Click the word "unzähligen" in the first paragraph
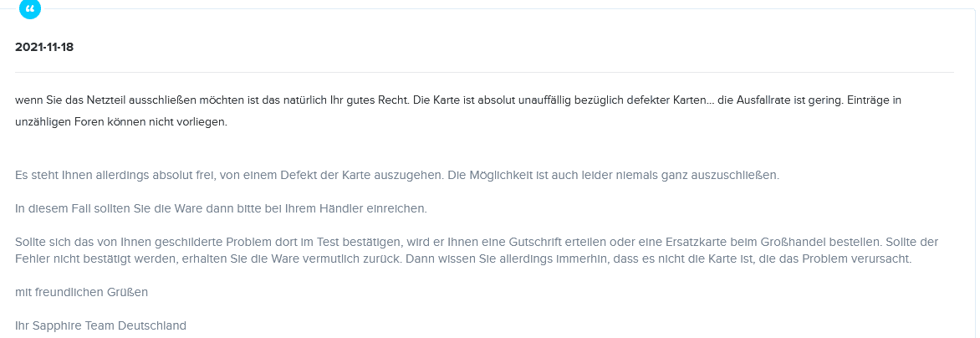The height and width of the screenshot is (338, 980). click(41, 121)
